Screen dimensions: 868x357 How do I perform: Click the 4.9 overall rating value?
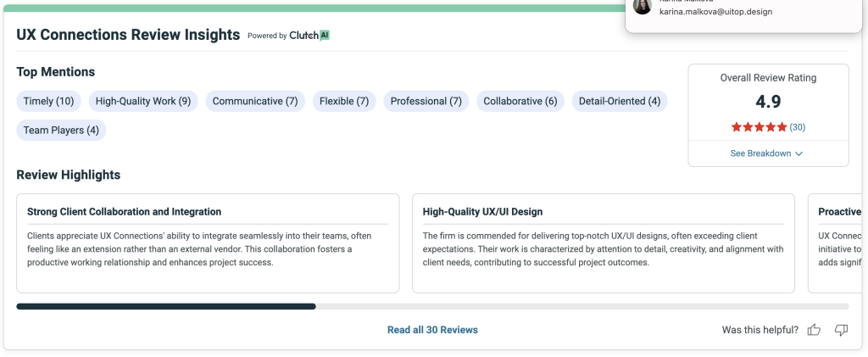(x=768, y=102)
